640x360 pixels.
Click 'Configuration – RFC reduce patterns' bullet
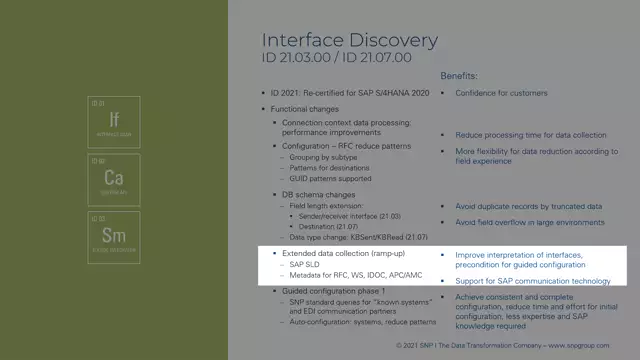click(347, 146)
